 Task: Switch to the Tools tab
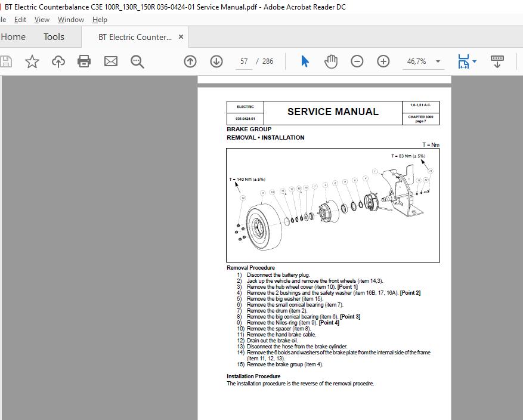[54, 37]
